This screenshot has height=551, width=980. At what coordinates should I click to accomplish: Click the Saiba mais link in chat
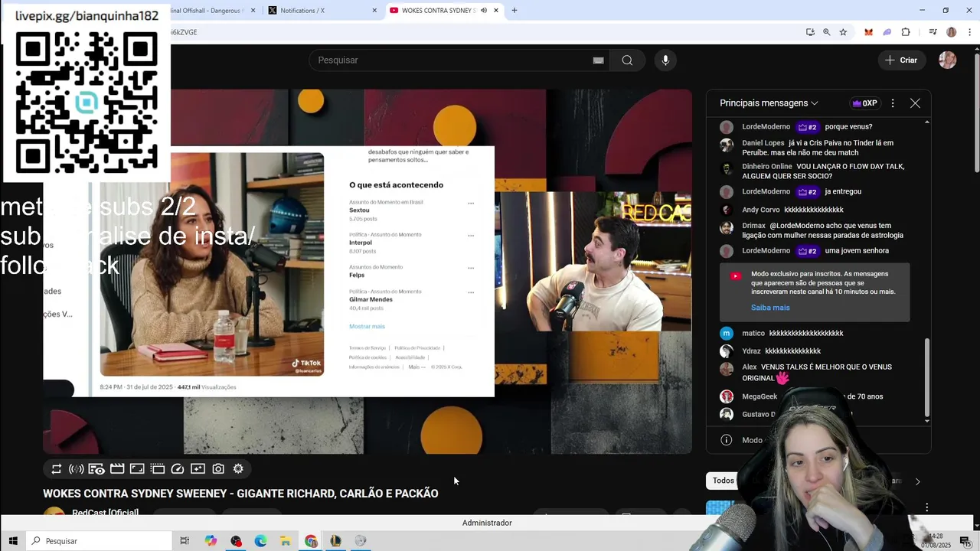coord(770,308)
